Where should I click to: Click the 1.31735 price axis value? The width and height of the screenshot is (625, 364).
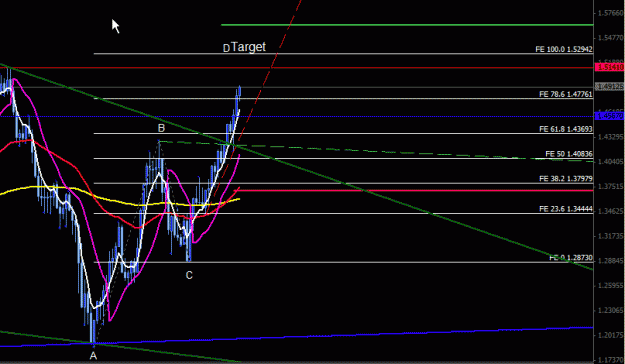610,236
